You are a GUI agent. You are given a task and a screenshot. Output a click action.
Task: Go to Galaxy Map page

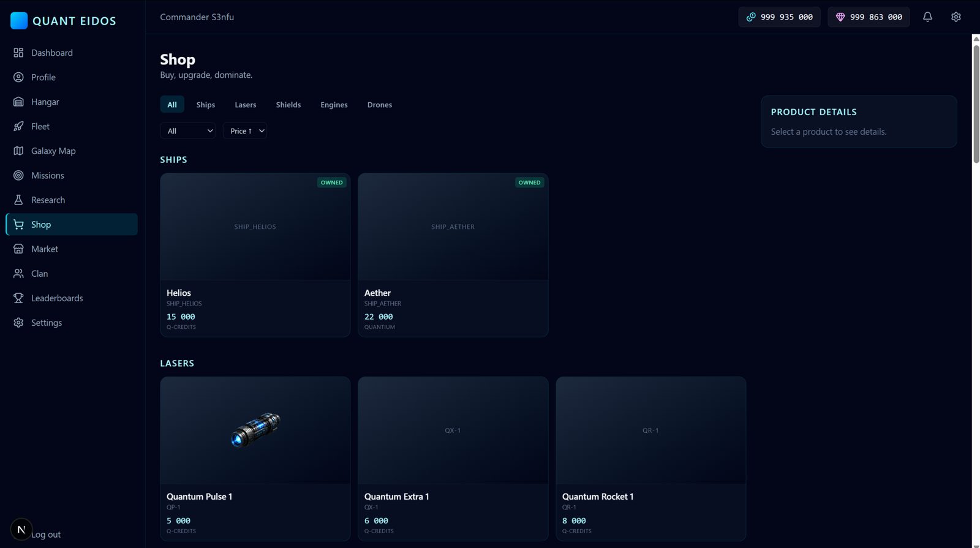click(x=72, y=151)
